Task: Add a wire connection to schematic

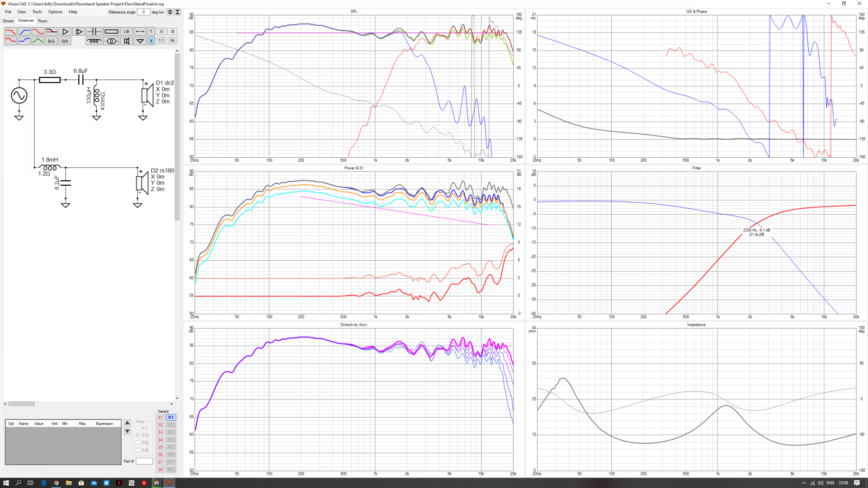Action: point(140,32)
